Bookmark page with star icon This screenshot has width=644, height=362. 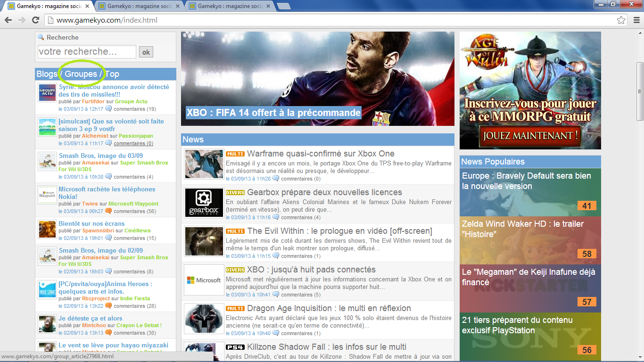pyautogui.click(x=621, y=20)
